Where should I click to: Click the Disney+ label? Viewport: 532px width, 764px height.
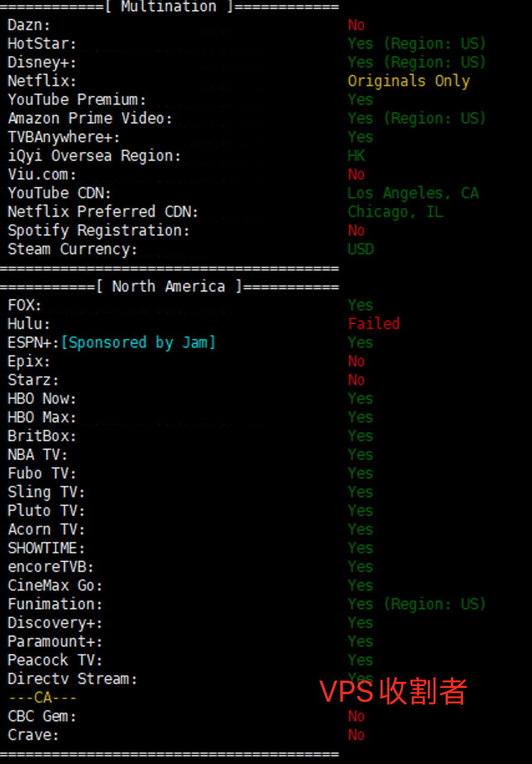click(x=42, y=62)
